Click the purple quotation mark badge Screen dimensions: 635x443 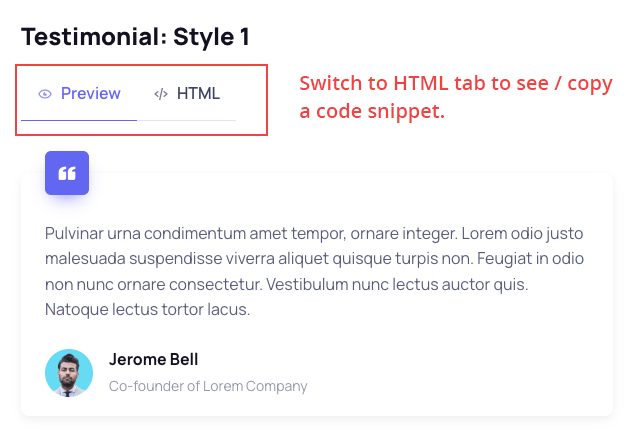pos(67,173)
